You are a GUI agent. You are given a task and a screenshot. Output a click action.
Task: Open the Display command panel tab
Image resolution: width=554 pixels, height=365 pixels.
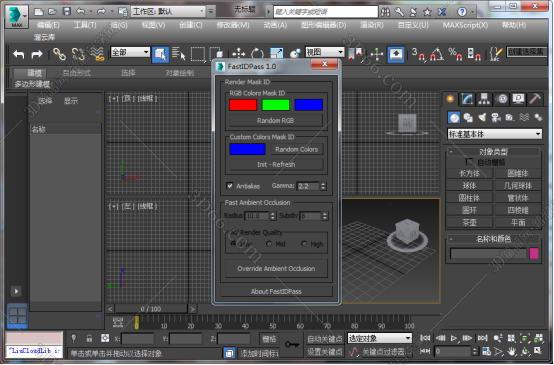coord(518,99)
